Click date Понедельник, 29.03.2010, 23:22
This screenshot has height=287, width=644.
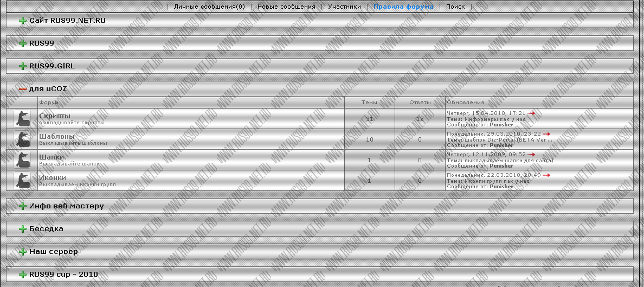point(494,133)
